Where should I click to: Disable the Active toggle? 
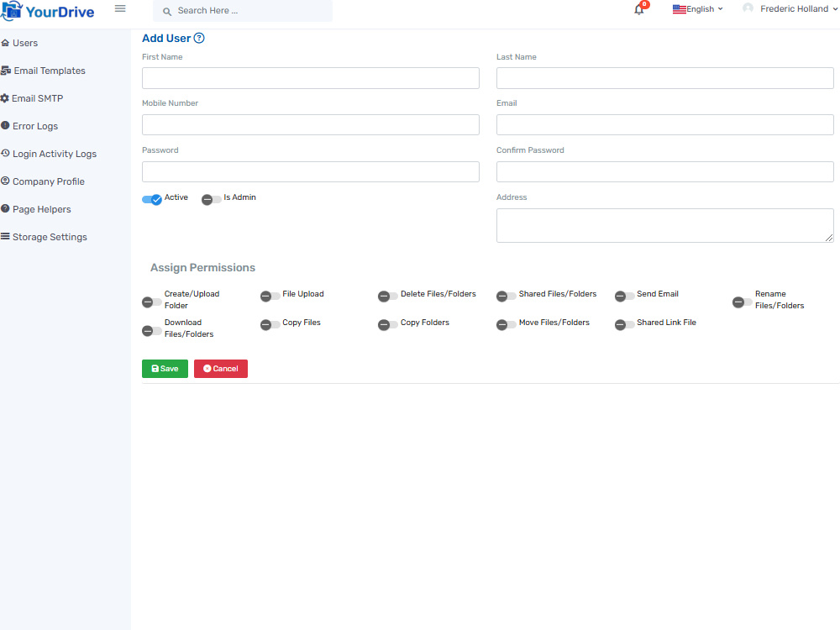(x=151, y=199)
